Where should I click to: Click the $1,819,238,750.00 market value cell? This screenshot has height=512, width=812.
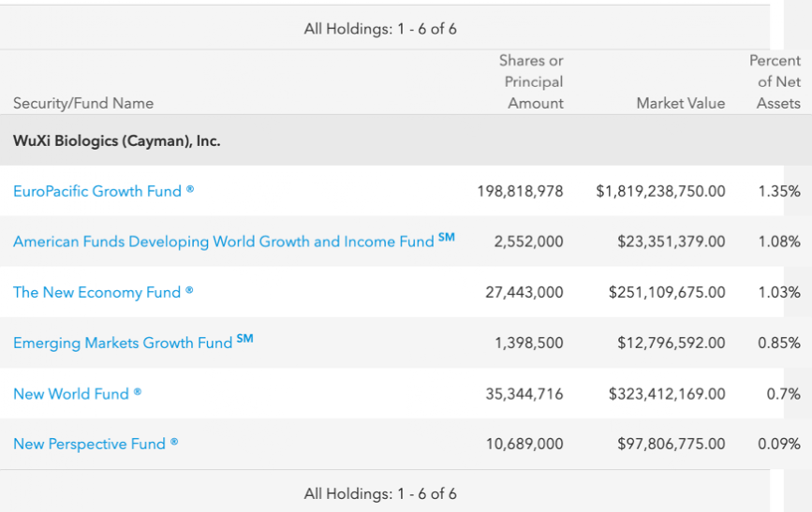(x=660, y=191)
